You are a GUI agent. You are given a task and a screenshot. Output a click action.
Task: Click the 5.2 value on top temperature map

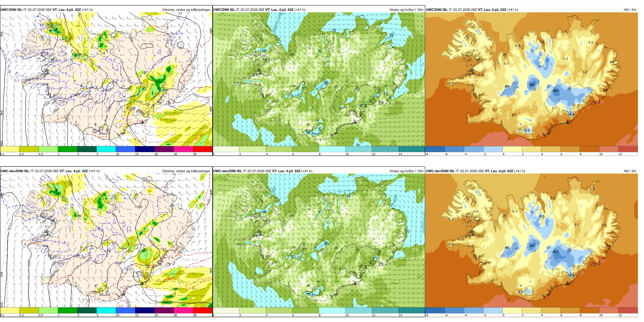(x=585, y=72)
